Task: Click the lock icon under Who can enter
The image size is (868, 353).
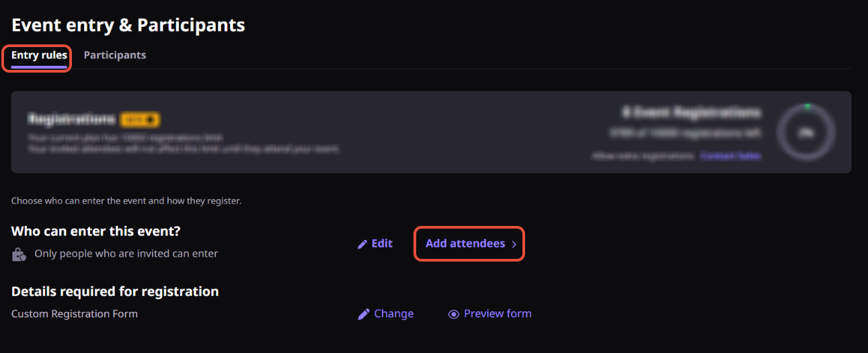Action: pyautogui.click(x=18, y=255)
